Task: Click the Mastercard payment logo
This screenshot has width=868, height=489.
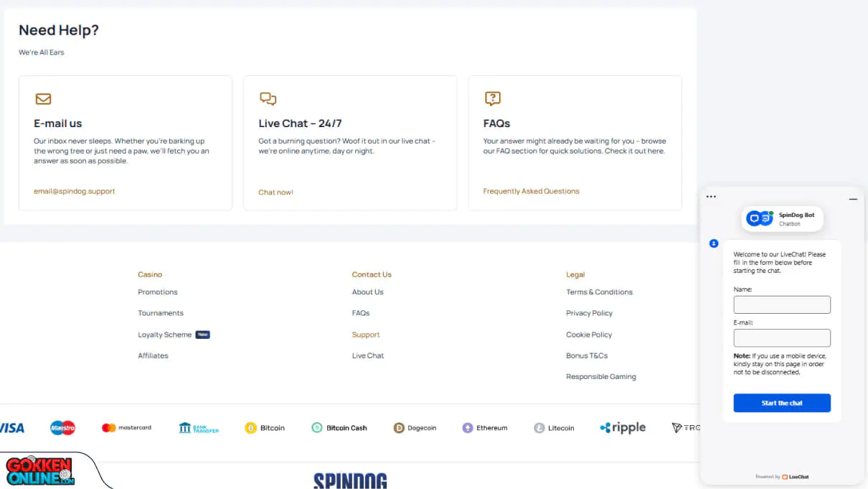Action: 126,428
